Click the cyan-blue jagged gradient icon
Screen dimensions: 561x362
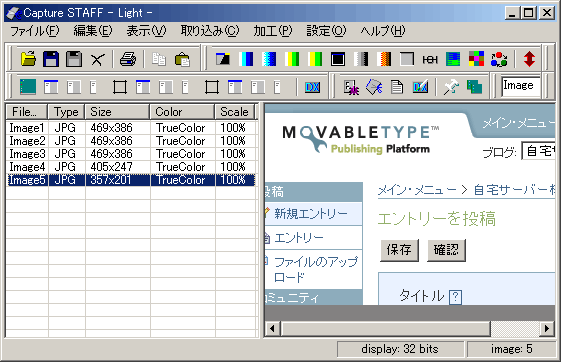click(x=269, y=59)
